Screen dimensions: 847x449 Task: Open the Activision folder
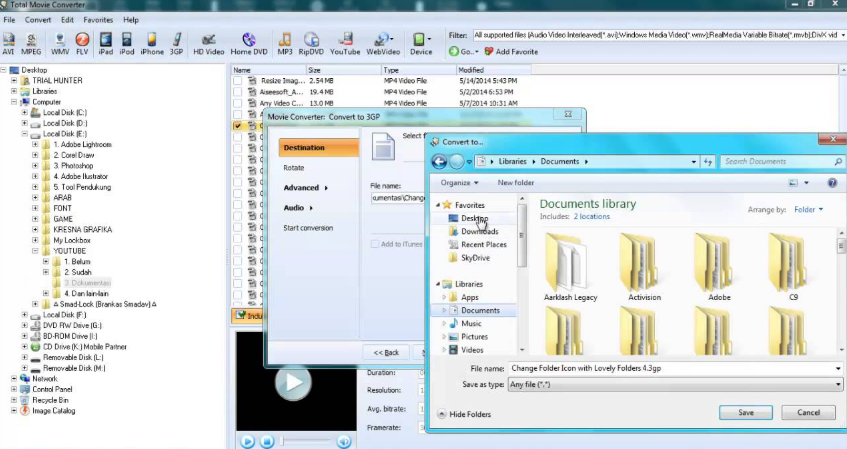point(644,266)
